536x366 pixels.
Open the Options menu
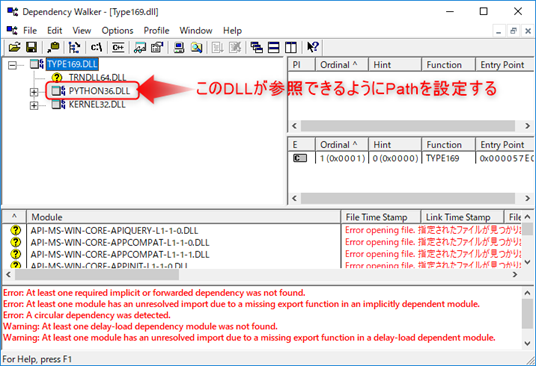(117, 30)
